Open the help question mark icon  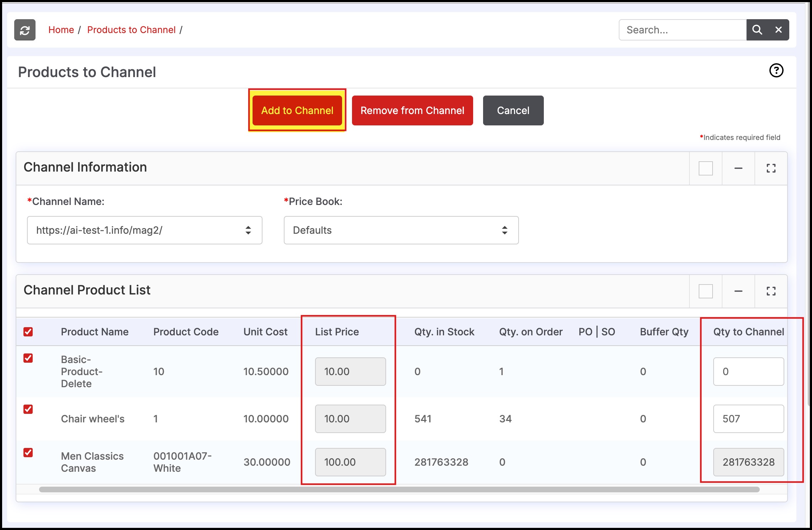point(776,70)
